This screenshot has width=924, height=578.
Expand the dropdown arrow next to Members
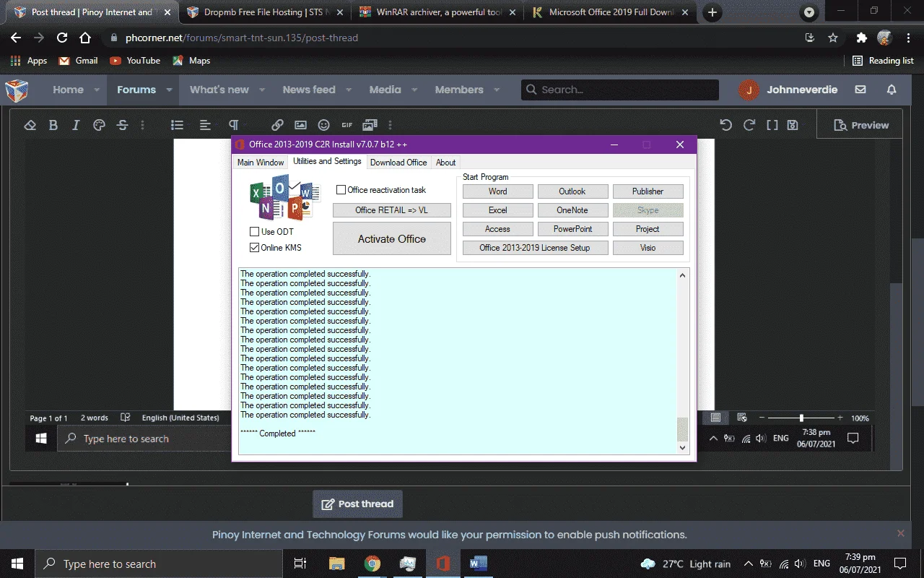click(x=497, y=90)
